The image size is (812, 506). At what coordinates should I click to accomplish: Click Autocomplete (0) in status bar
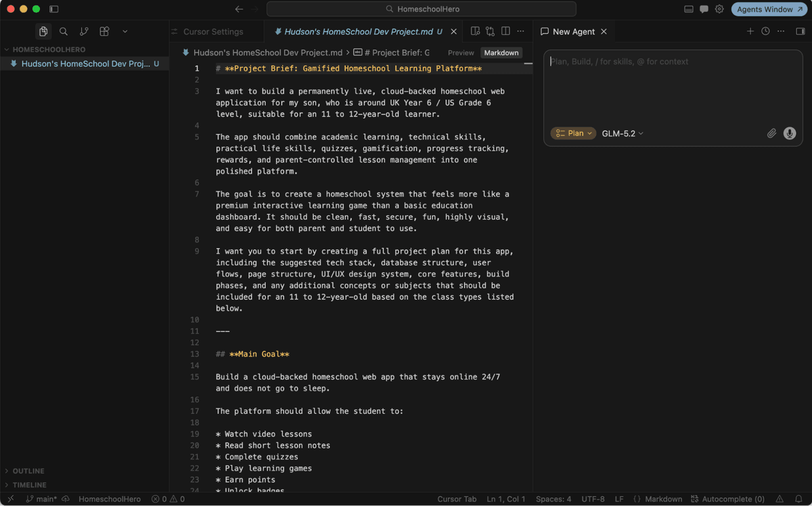(x=729, y=499)
